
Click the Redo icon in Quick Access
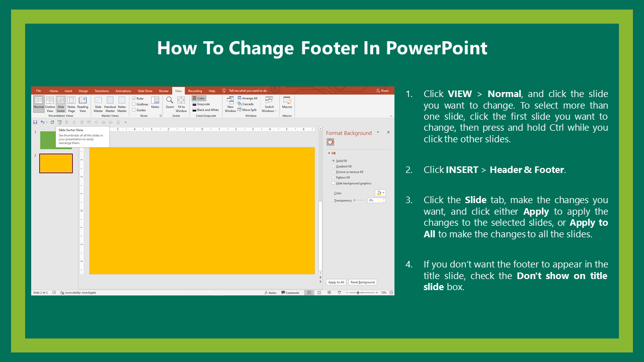52,122
